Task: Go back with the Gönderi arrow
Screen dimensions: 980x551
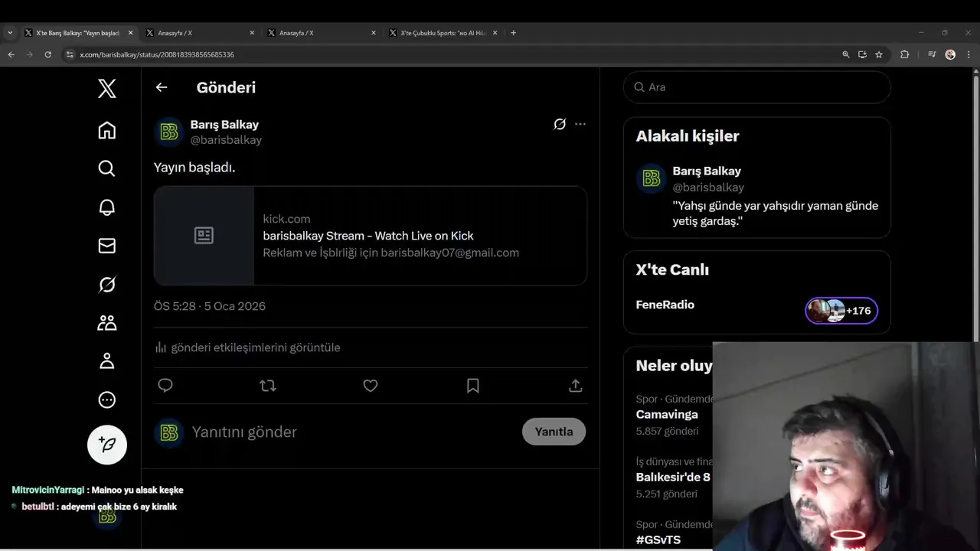Action: click(x=162, y=87)
